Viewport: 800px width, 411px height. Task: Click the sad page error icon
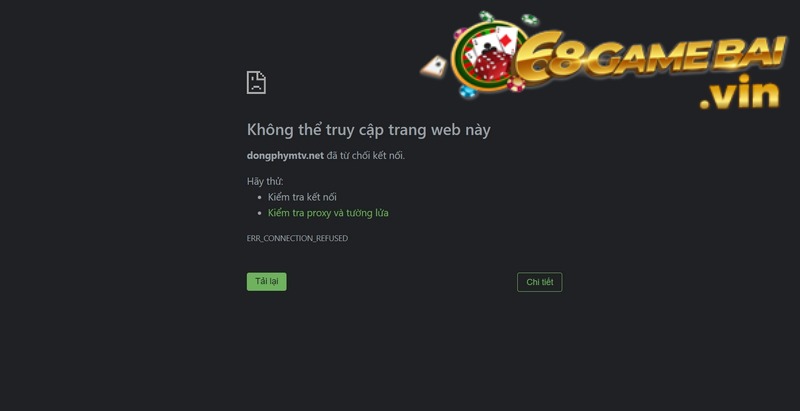pyautogui.click(x=256, y=83)
